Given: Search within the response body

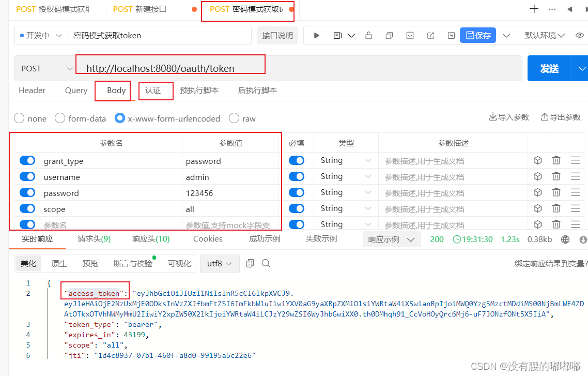Looking at the screenshot, I should pyautogui.click(x=266, y=263).
